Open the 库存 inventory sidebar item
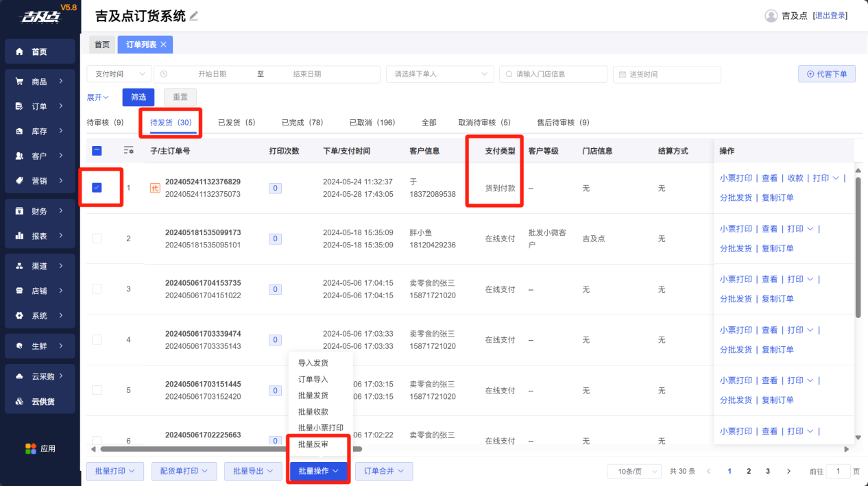 (40, 131)
